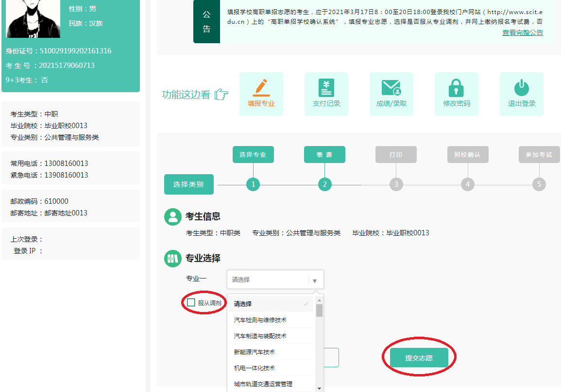The image size is (561, 392).
Task: Click the candidate profile photo
Action: (33, 18)
